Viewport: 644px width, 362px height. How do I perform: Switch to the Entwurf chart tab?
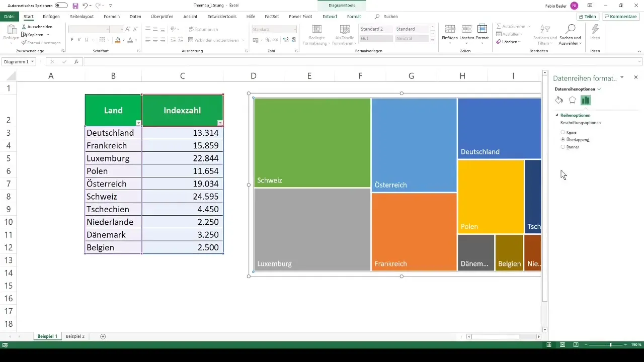330,17
